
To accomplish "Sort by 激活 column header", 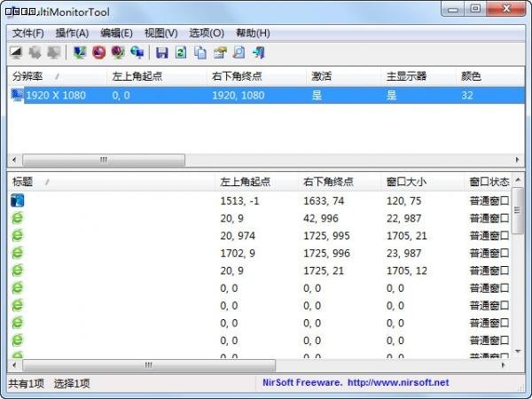I will pyautogui.click(x=343, y=76).
